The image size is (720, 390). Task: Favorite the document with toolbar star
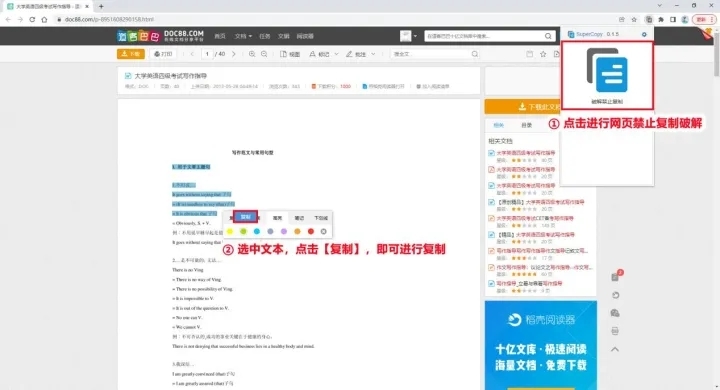pos(543,54)
